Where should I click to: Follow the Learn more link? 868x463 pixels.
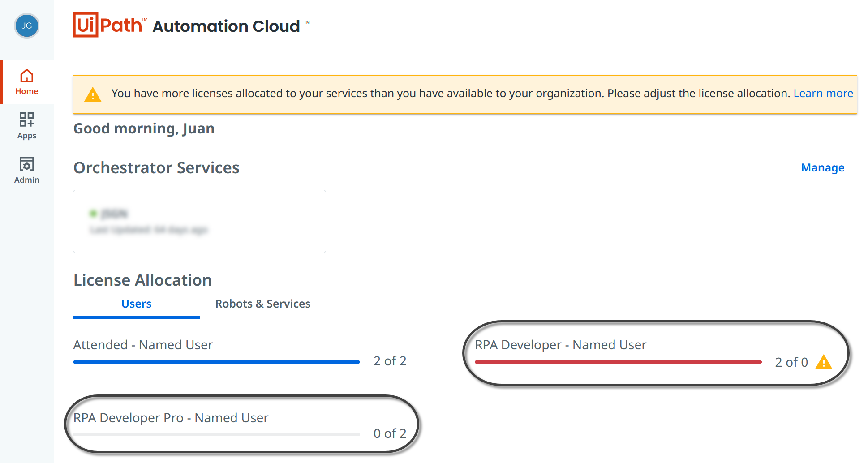click(823, 93)
